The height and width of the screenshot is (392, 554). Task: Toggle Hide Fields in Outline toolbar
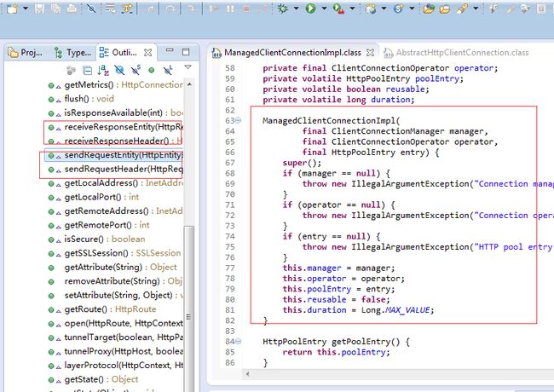(119, 70)
